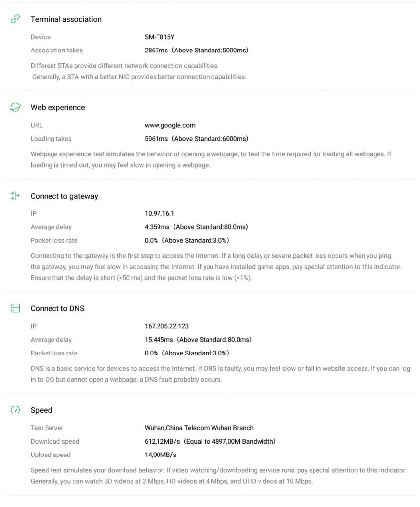This screenshot has height=507, width=420.
Task: Select the Web experience heading
Action: tap(57, 107)
